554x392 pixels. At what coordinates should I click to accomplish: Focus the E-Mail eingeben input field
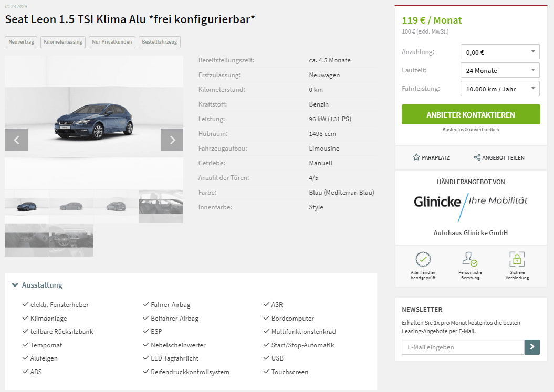[x=463, y=347]
